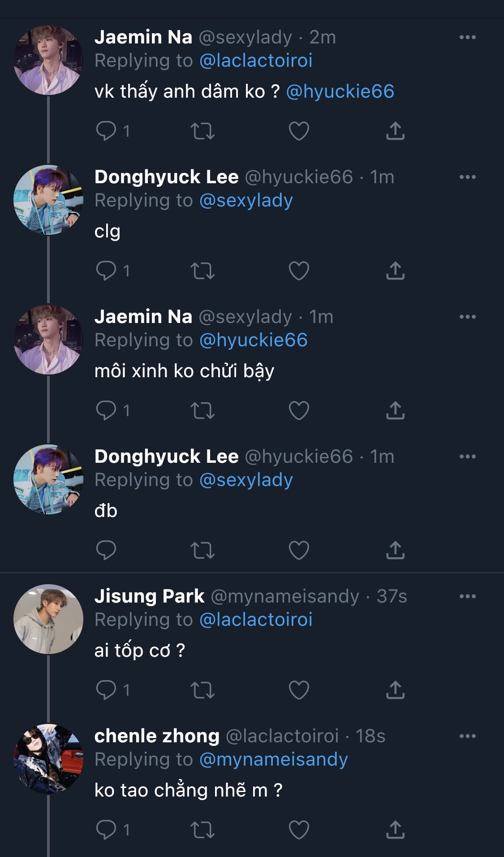Open Jisung Park's profile picture

pos(48,619)
